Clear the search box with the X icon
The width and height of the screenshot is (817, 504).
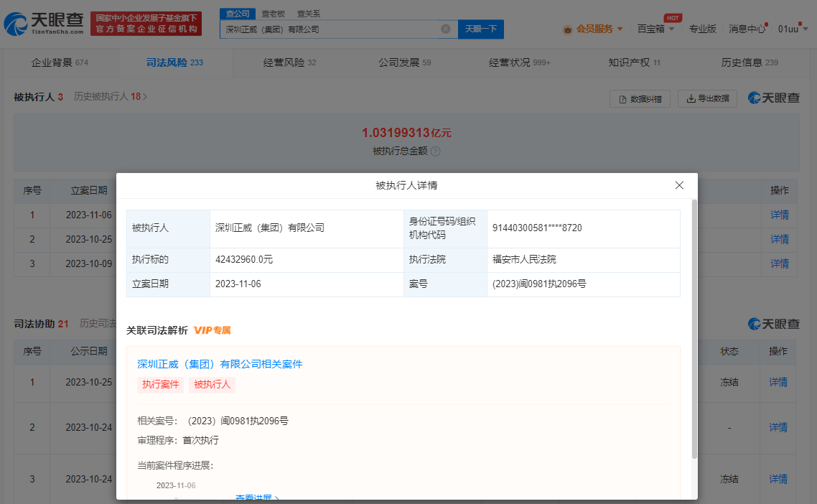tap(446, 29)
